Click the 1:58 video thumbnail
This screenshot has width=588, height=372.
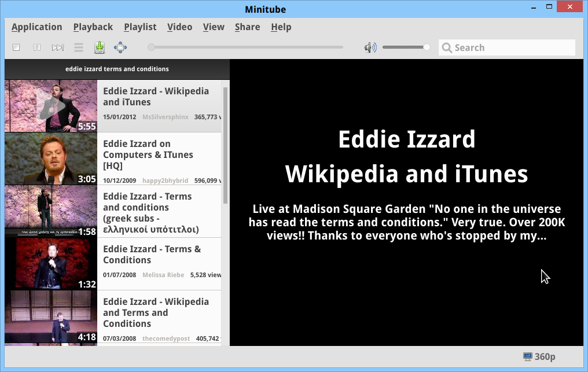[x=51, y=211]
